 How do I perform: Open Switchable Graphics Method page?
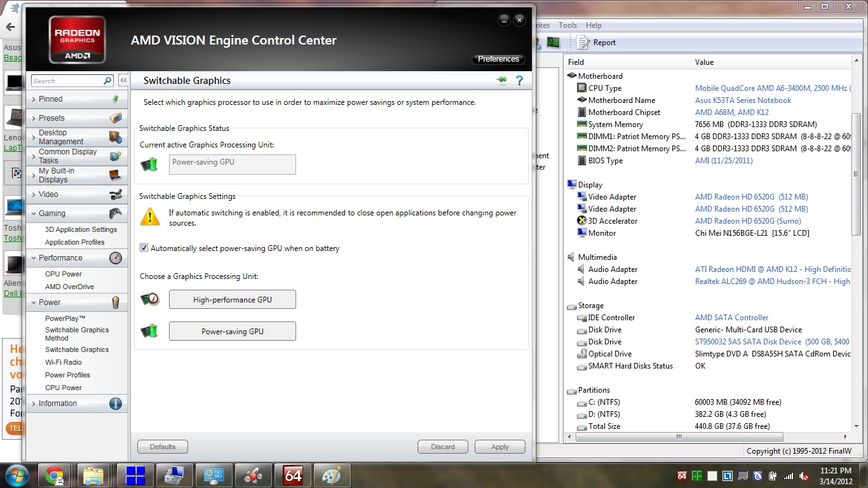pos(77,334)
